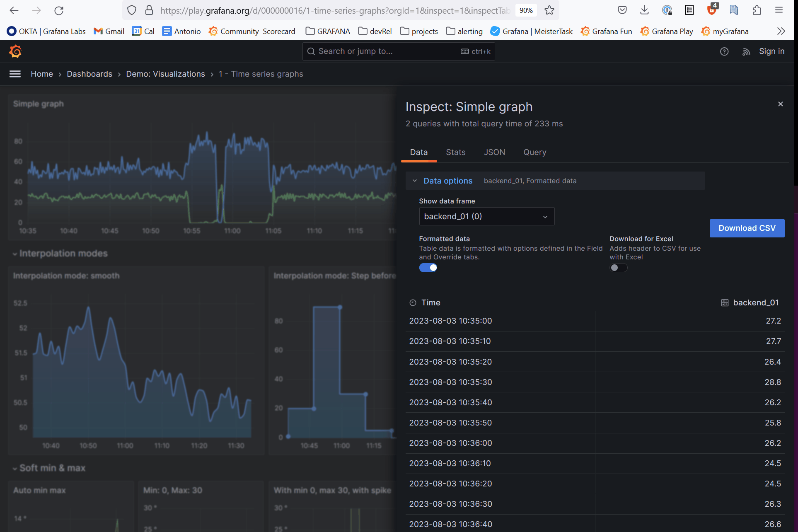Click inside the Search or jump to field
Screen dimensions: 798x532
pyautogui.click(x=373, y=51)
